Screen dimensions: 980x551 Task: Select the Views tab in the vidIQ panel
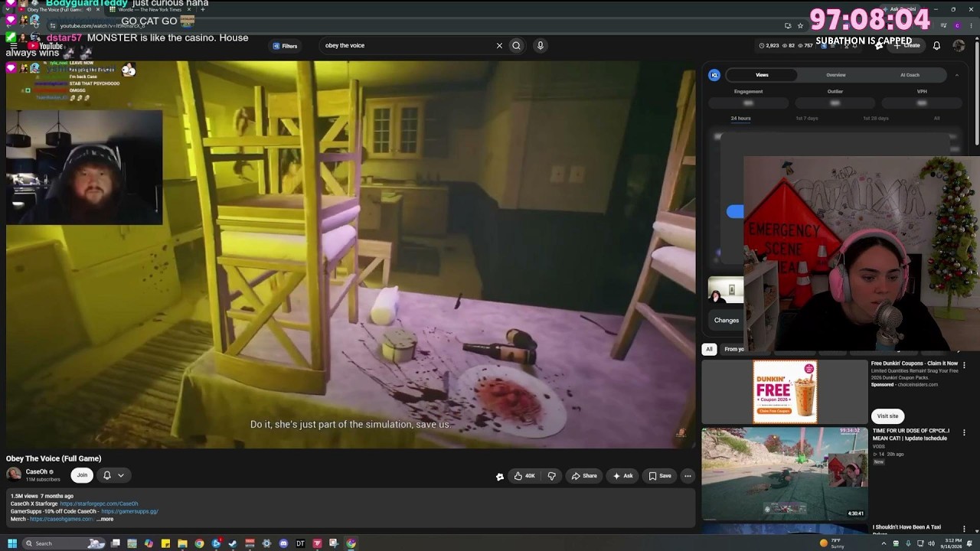[762, 75]
